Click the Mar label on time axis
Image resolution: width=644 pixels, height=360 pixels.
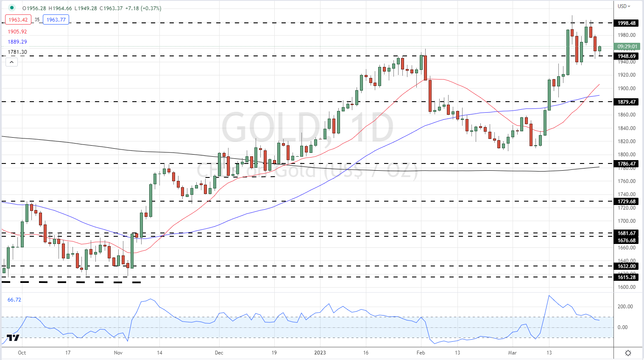click(x=512, y=352)
